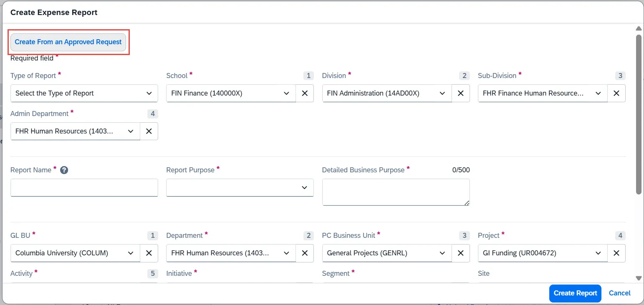This screenshot has width=644, height=305.
Task: Click the resize grip of the Business Purpose textarea
Action: 467,203
